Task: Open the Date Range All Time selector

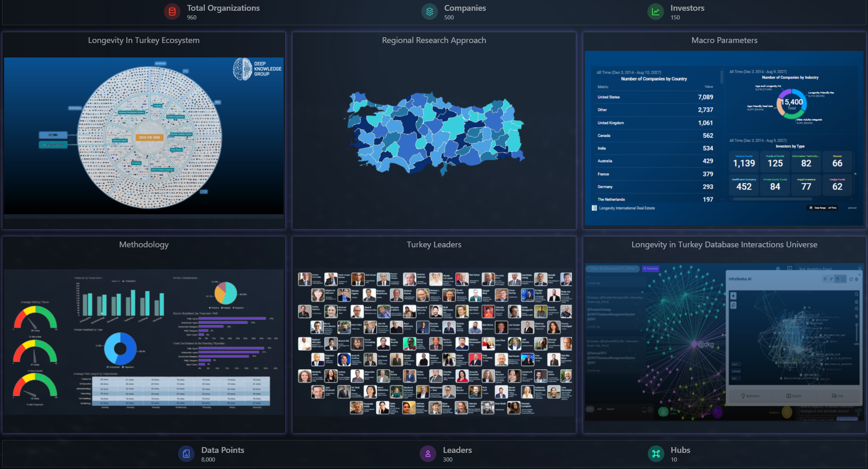Action: (x=823, y=208)
